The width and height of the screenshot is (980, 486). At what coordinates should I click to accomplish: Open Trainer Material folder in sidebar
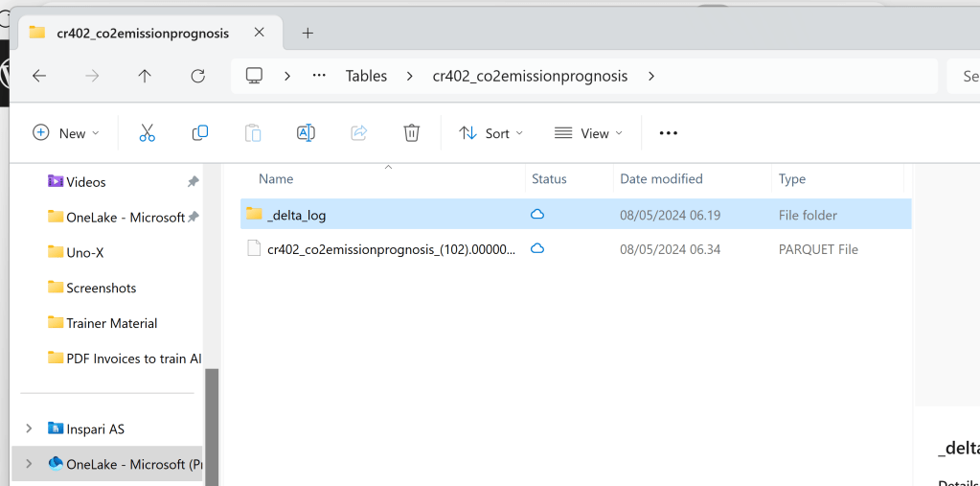[111, 323]
